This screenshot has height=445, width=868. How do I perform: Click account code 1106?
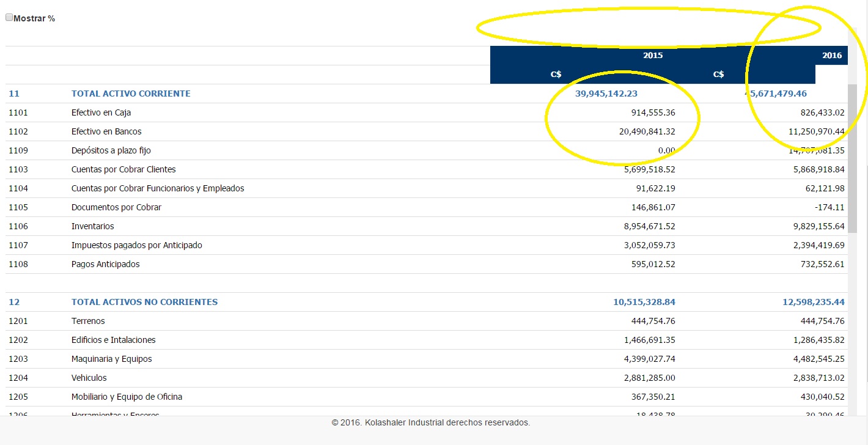(x=18, y=226)
